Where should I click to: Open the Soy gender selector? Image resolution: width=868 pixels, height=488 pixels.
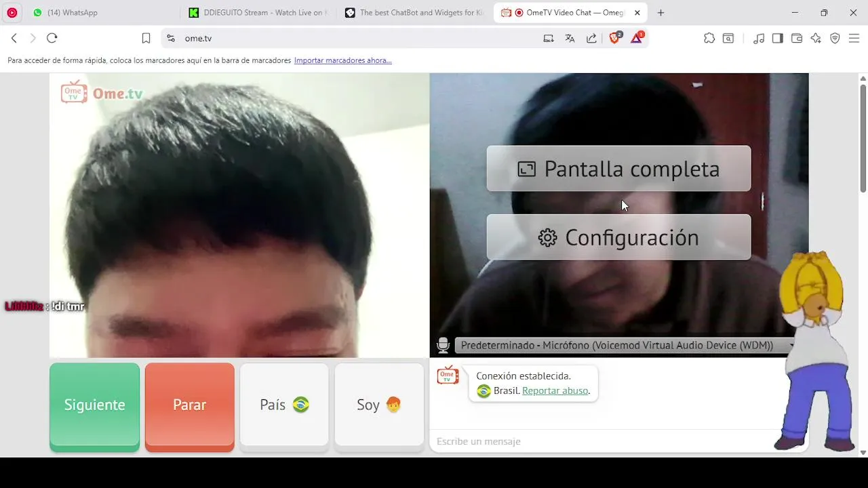coord(379,406)
